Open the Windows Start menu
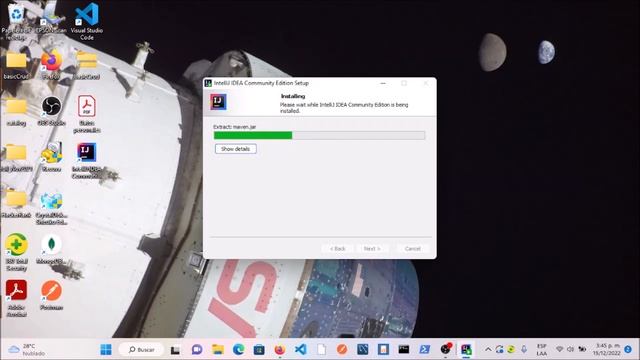 (106, 349)
